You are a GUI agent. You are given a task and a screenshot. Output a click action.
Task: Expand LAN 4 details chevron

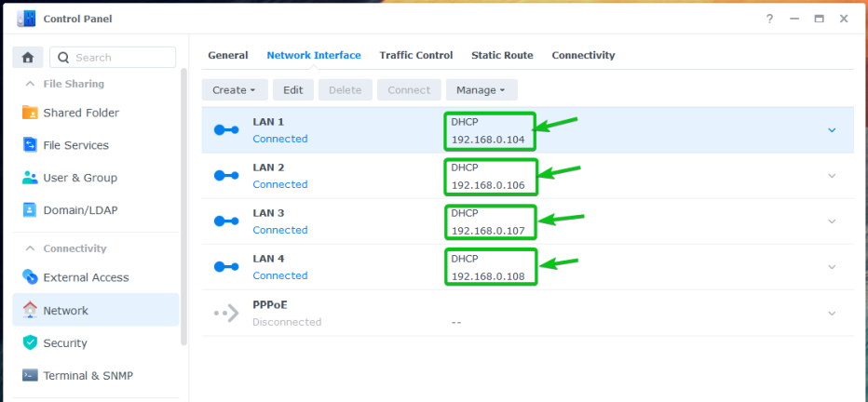pyautogui.click(x=832, y=266)
